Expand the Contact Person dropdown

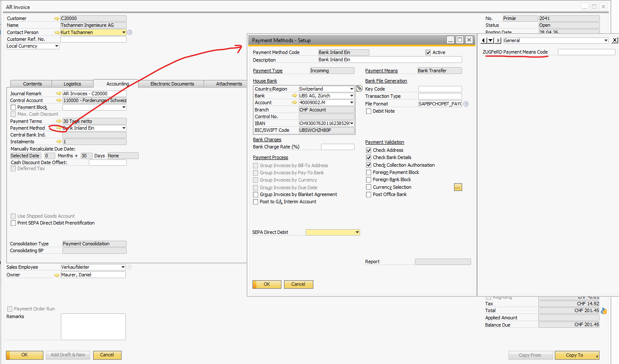[x=124, y=32]
